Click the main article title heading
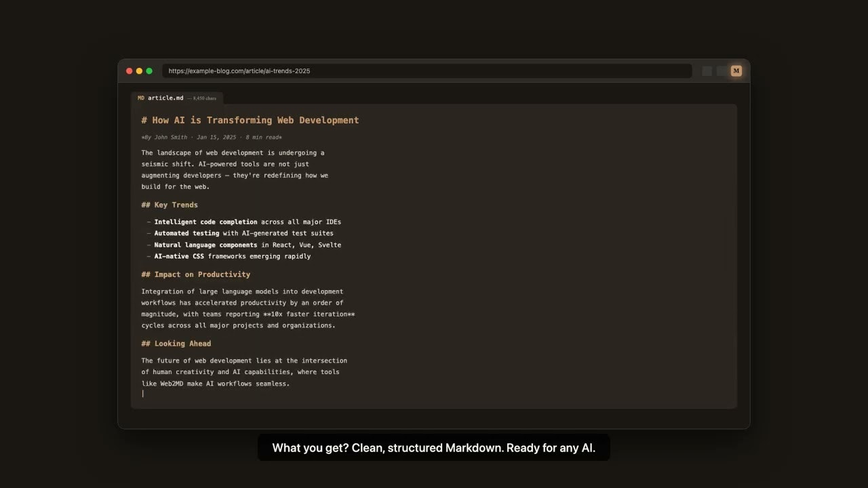868x488 pixels. click(x=250, y=120)
